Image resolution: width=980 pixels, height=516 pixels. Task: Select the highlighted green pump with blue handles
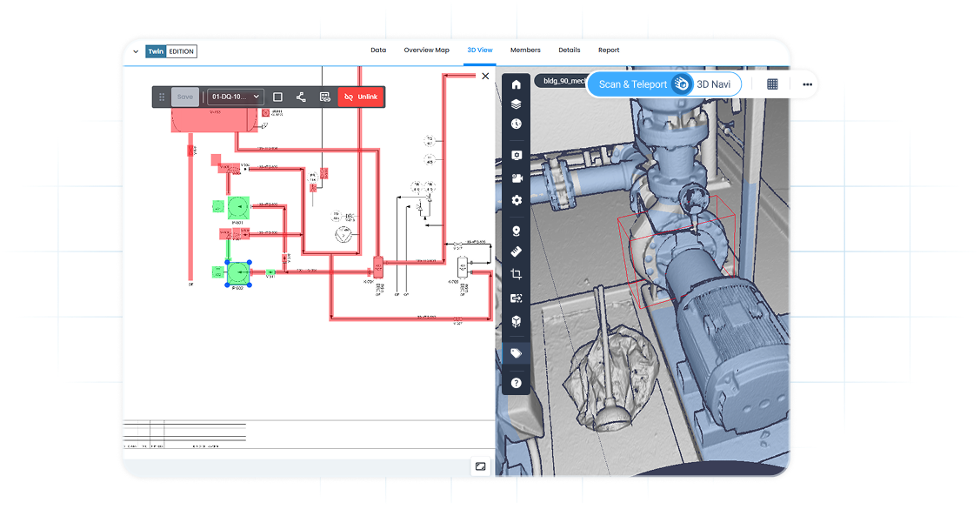click(x=237, y=273)
